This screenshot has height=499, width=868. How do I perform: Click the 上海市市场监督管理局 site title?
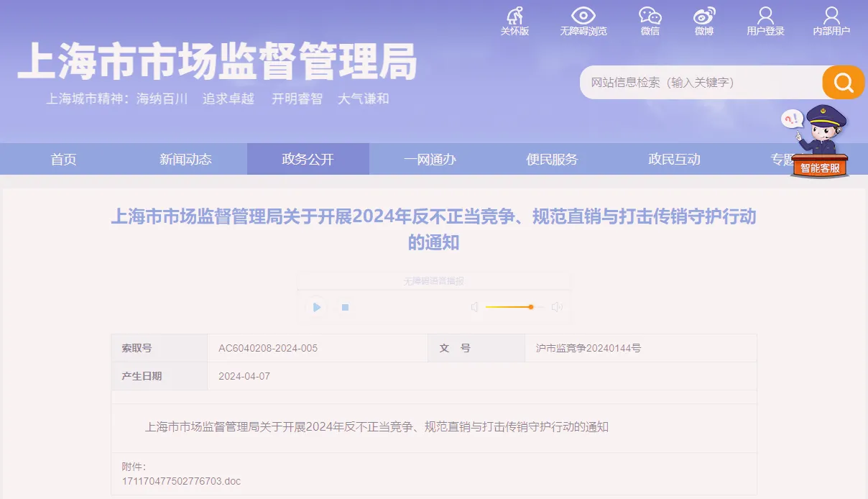(217, 62)
